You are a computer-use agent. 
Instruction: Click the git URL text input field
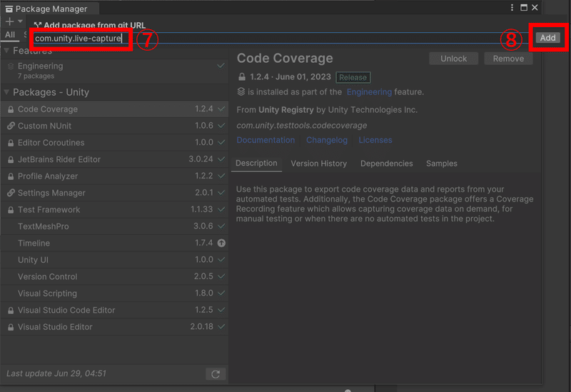281,38
